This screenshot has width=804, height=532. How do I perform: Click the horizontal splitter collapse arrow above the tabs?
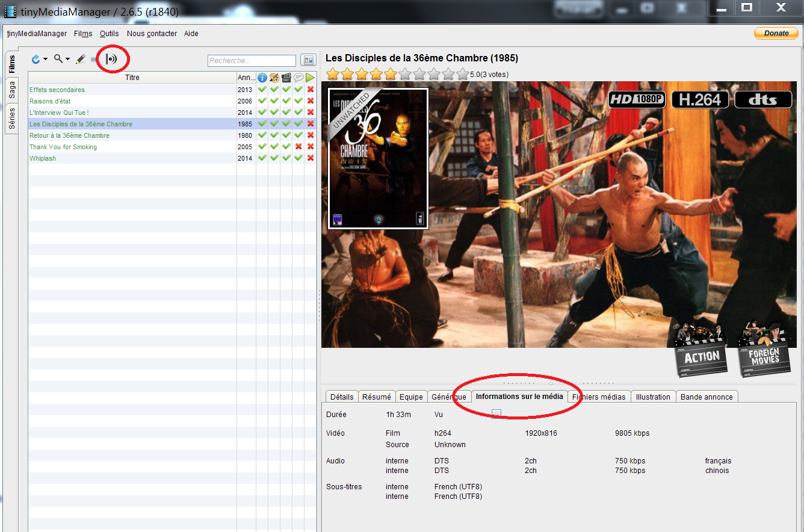pos(551,383)
